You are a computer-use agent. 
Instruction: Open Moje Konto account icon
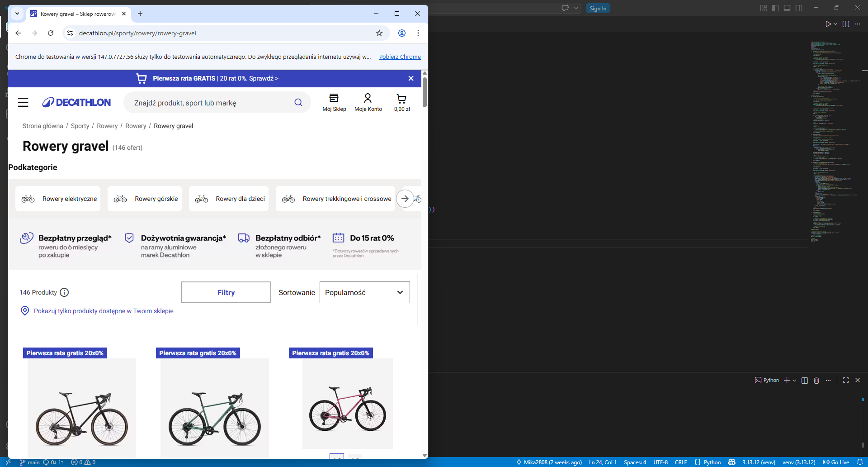pos(368,102)
